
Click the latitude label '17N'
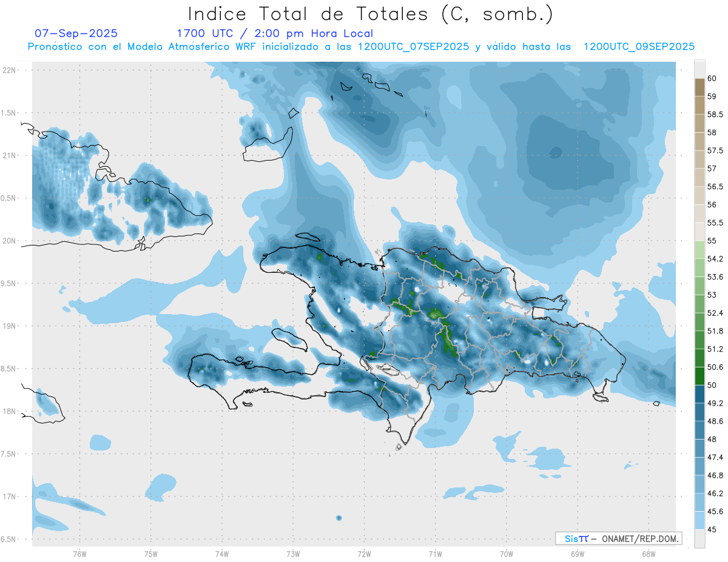[10, 497]
